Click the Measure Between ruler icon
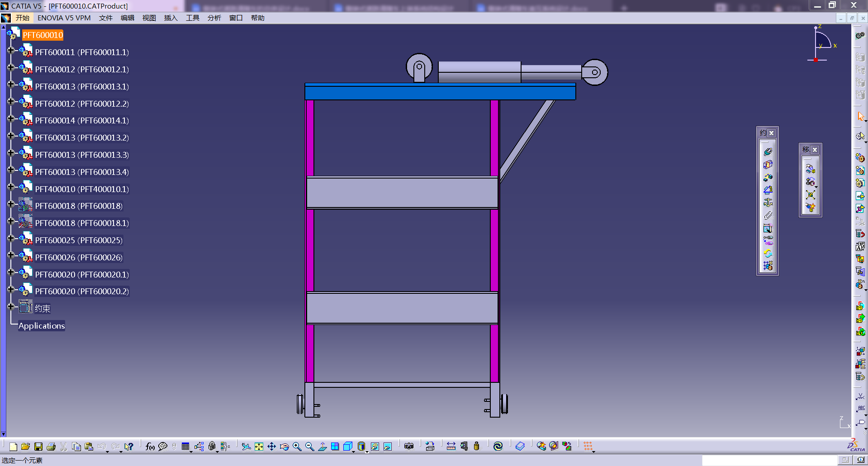Image resolution: width=868 pixels, height=466 pixels. click(x=451, y=447)
